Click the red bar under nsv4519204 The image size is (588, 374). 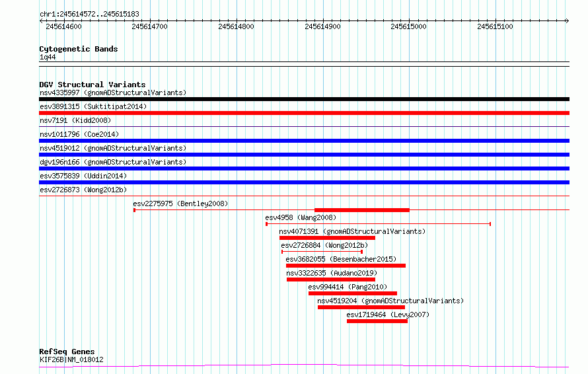tap(361, 307)
